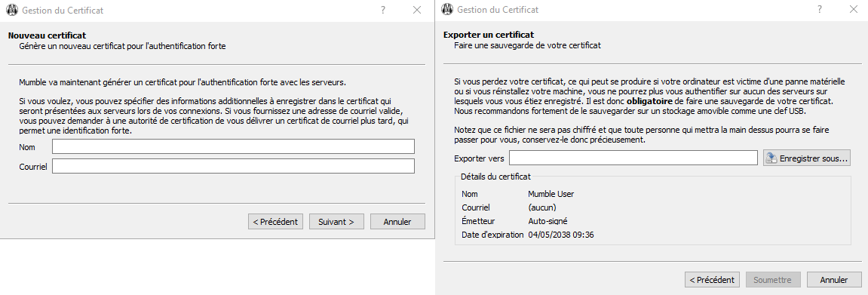The height and width of the screenshot is (295, 868).
Task: Cancel with Annuler in Nouveau certificat dialog
Action: (x=397, y=221)
